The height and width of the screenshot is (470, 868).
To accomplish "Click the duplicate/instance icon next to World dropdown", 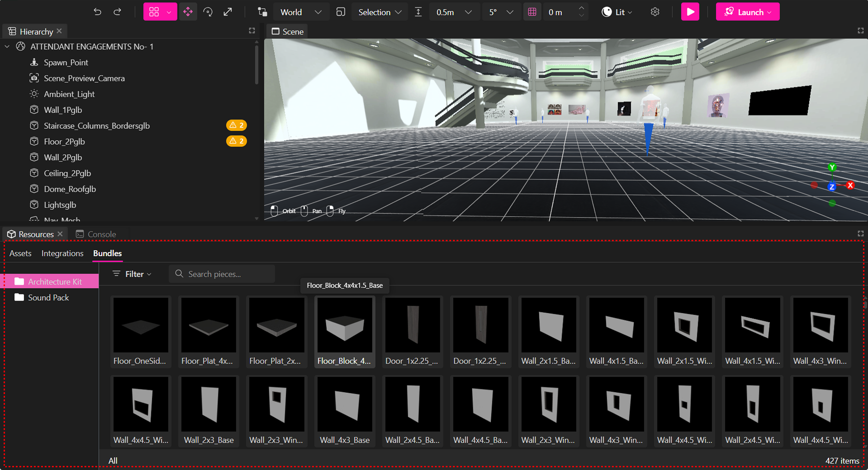I will [340, 12].
